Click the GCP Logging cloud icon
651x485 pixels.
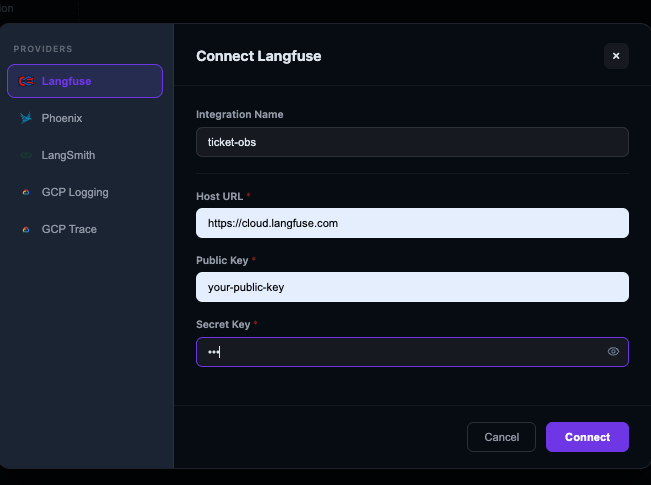(26, 192)
